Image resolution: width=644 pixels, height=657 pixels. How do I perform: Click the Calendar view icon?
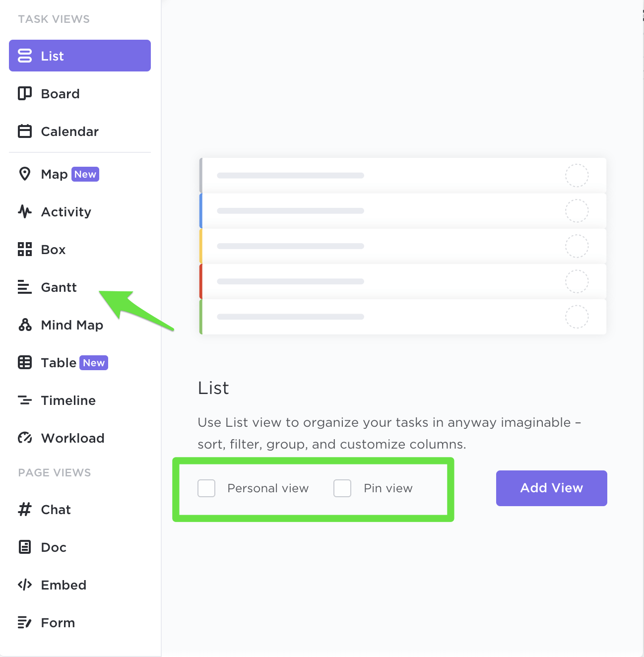25,131
